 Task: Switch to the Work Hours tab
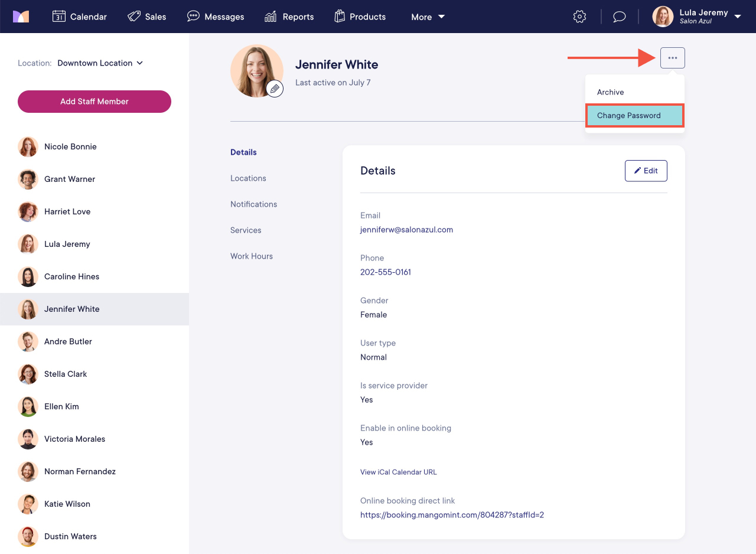(251, 256)
